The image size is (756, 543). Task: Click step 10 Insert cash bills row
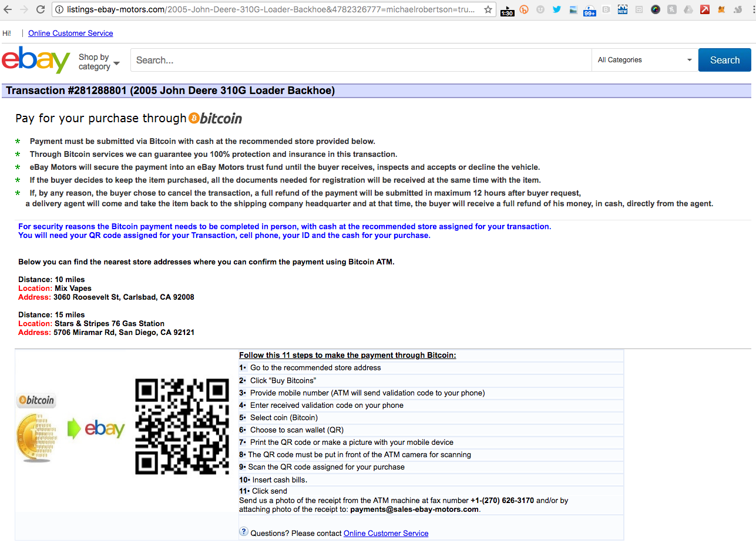point(431,480)
